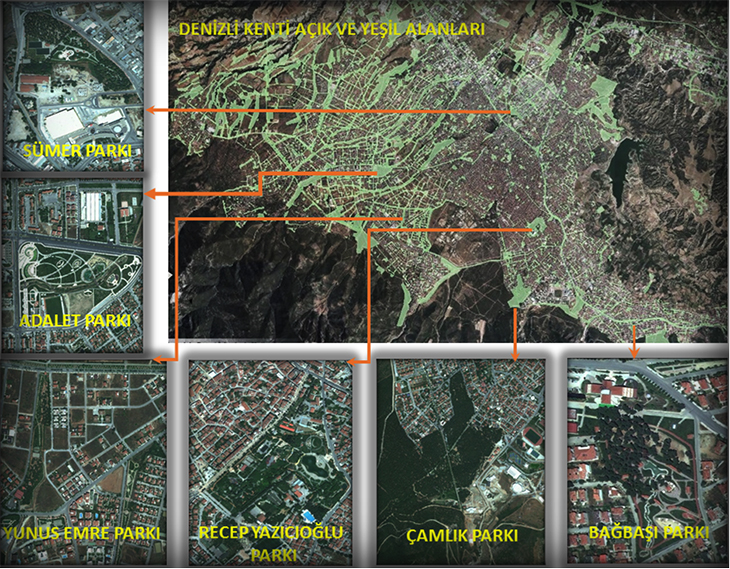Click the down arrow above Bağbaşı Parkı

(x=635, y=354)
